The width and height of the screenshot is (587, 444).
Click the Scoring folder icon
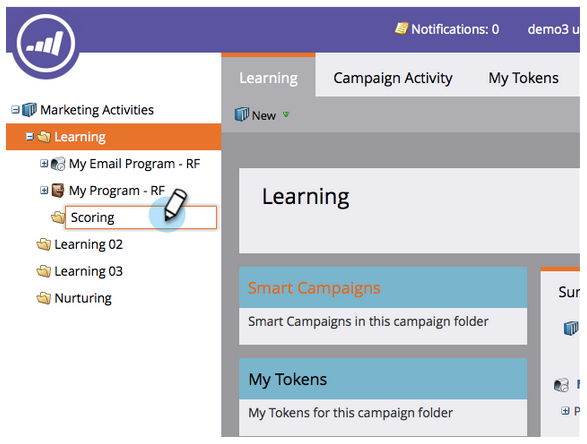pyautogui.click(x=58, y=217)
